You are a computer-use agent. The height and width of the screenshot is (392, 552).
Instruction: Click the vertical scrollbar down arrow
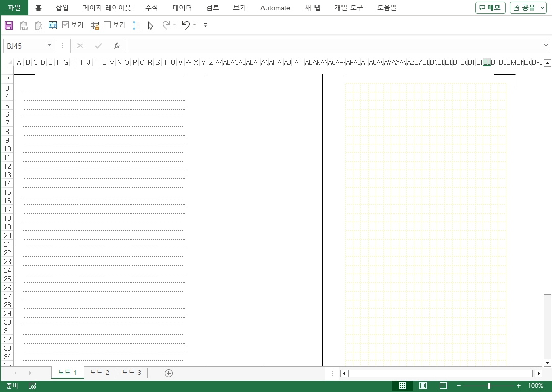(547, 362)
